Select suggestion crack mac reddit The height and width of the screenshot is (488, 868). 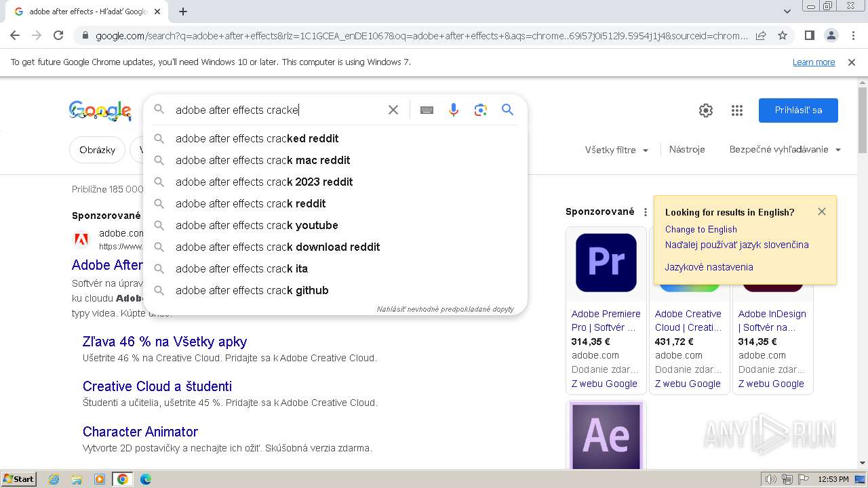(335, 160)
